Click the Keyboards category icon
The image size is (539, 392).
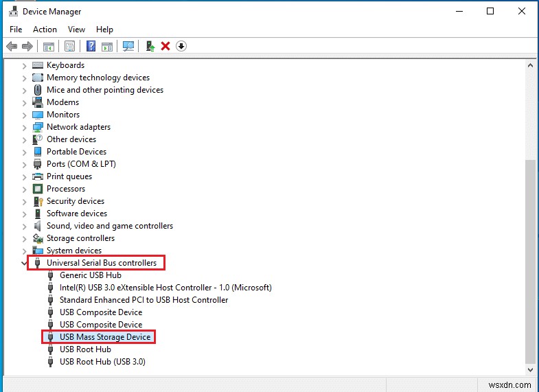(x=38, y=65)
